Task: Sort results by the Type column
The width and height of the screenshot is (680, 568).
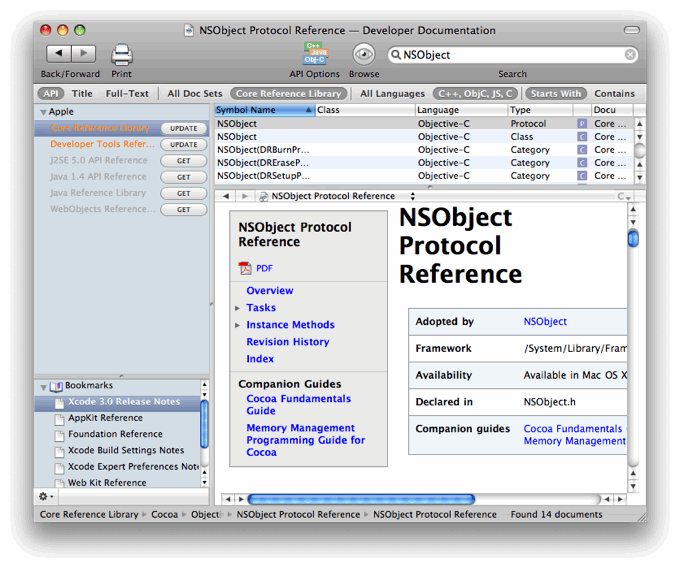Action: [x=540, y=110]
